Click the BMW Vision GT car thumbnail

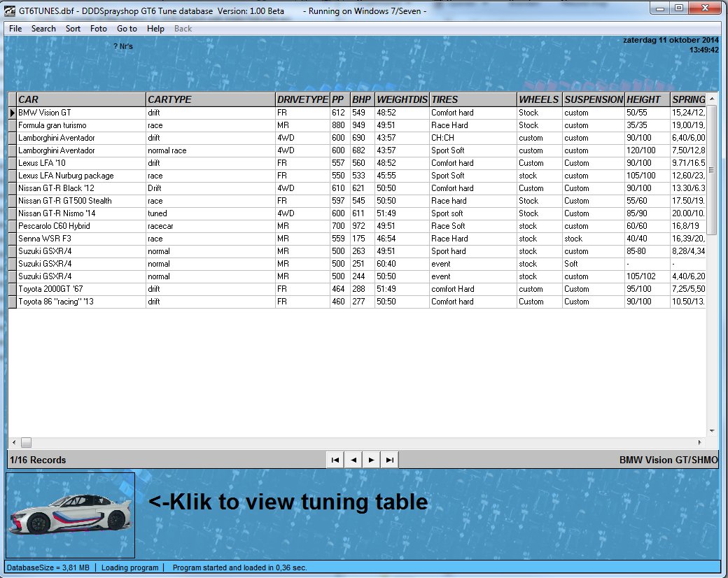coord(70,515)
